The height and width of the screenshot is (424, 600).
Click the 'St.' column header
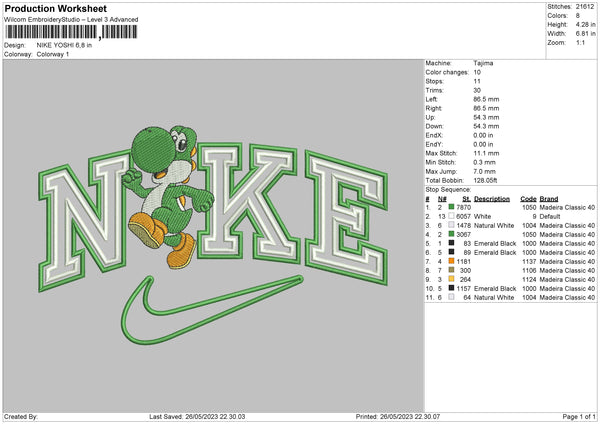[x=466, y=199]
